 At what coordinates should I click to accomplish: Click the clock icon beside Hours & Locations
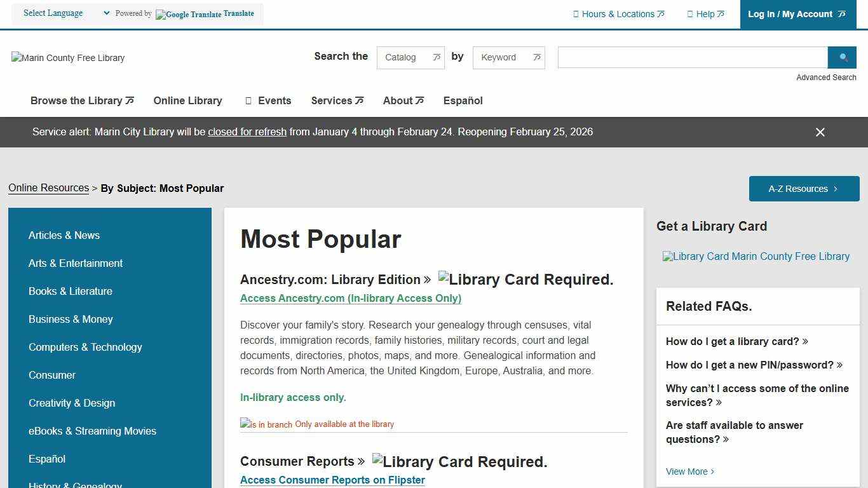coord(576,13)
